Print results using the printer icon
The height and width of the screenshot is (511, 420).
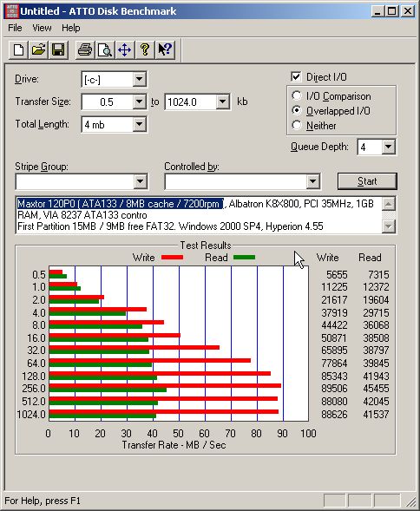[x=85, y=50]
